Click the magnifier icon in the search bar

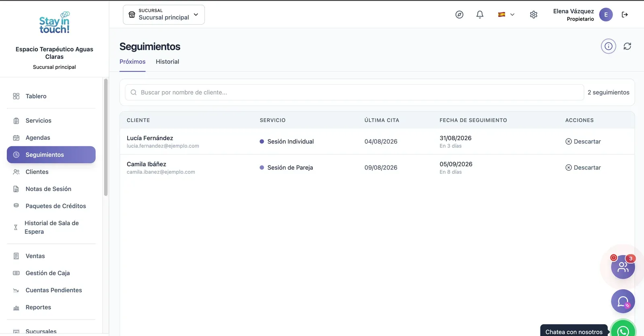click(134, 92)
